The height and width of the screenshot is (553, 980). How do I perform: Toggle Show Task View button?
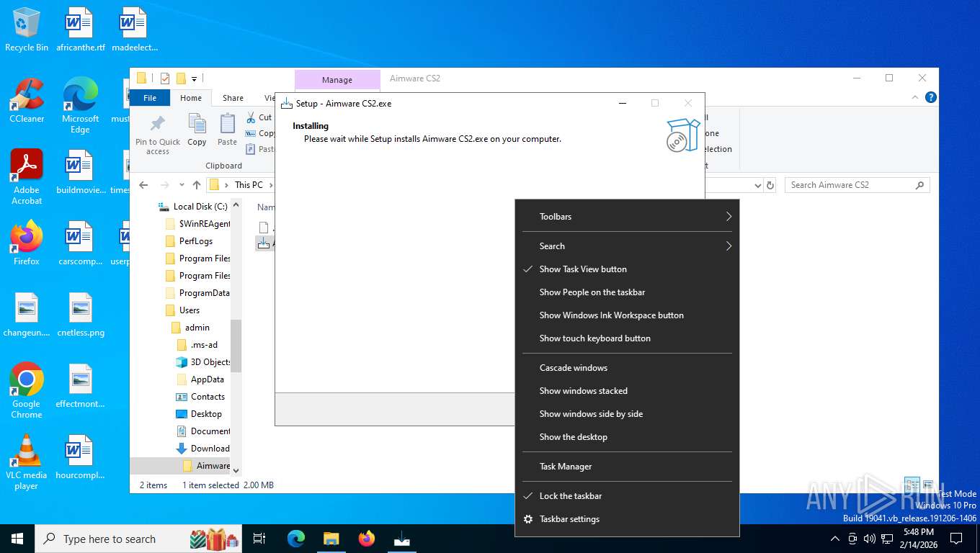point(627,269)
